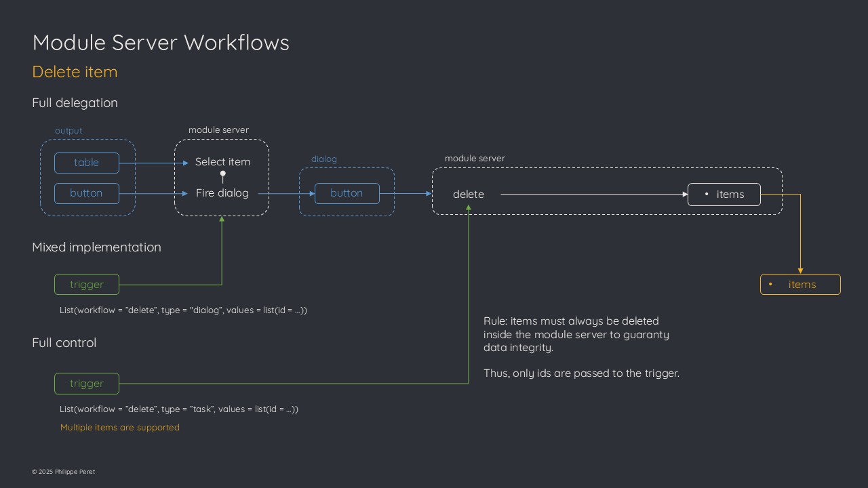
Task: Click the "delete" node in module server
Action: coord(469,195)
